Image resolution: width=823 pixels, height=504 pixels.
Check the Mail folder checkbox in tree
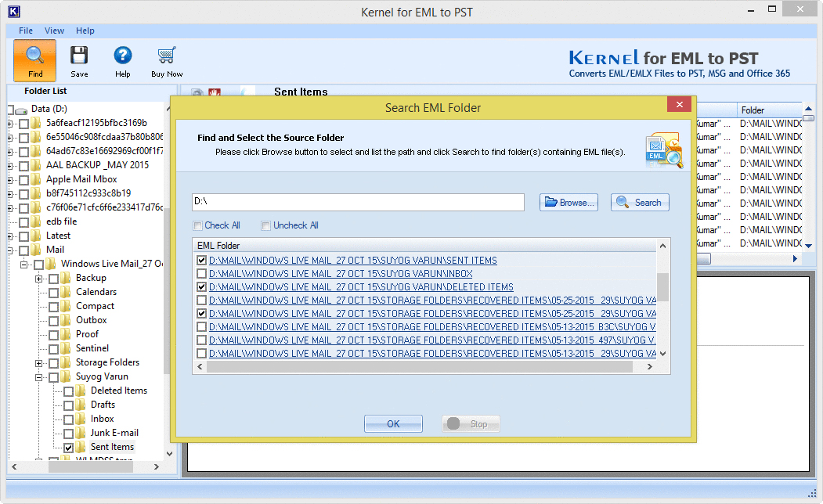tap(23, 250)
